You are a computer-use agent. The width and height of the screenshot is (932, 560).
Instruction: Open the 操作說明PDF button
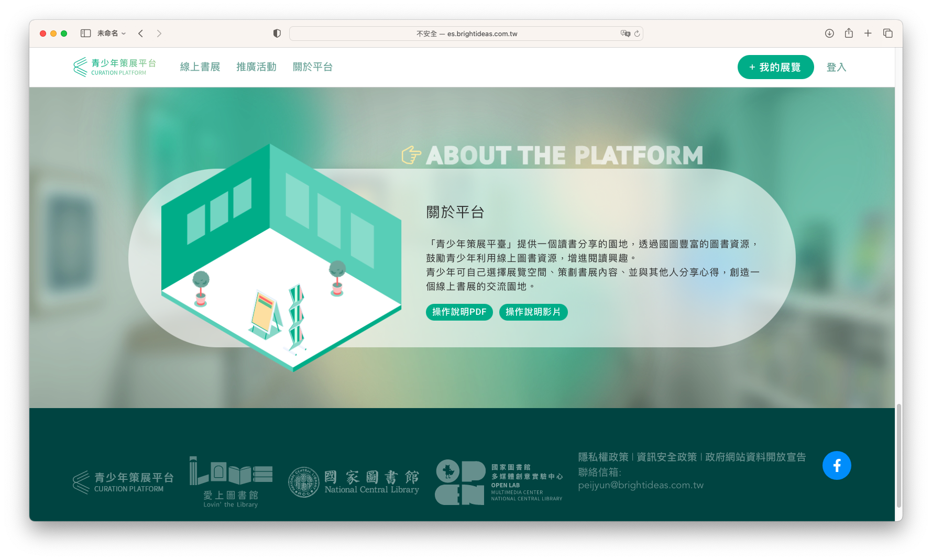(x=459, y=312)
